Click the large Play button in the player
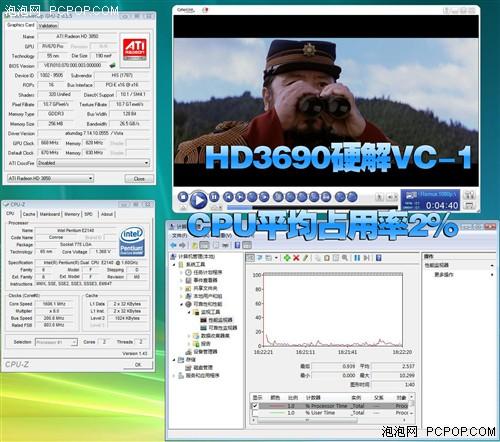Screen dimensions: 500x442 point(198,200)
